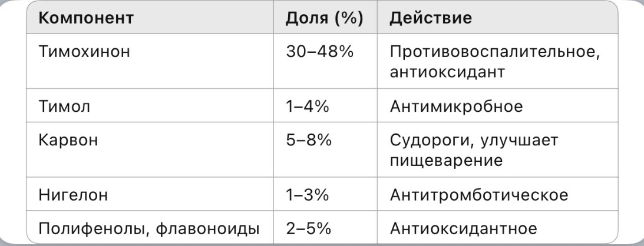Click the Карвон component cell
Screen dimensions: 644x246
pyautogui.click(x=150, y=149)
